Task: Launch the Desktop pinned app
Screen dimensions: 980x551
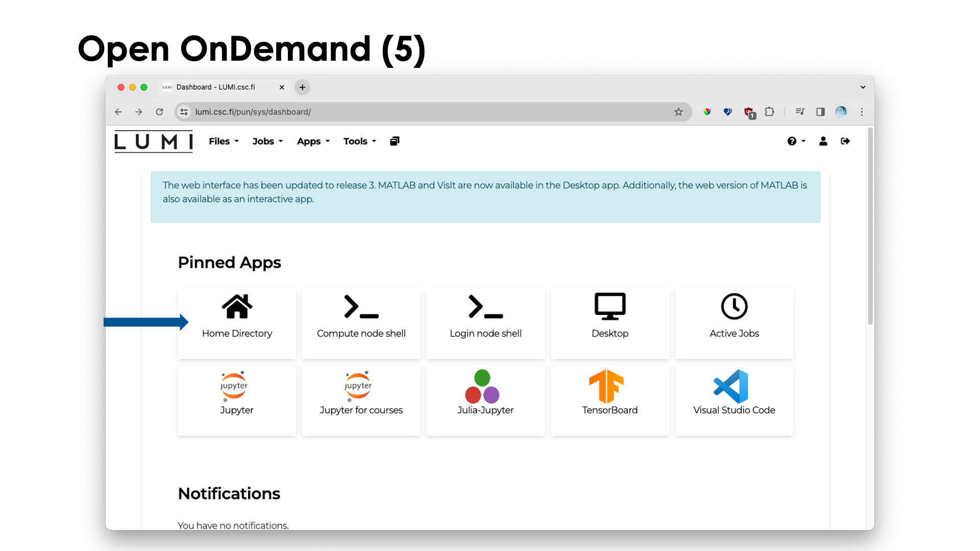Action: [x=610, y=323]
